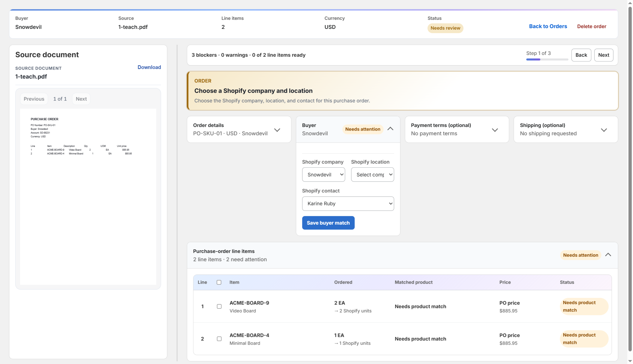Click the step Next button
The width and height of the screenshot is (633, 364).
[x=603, y=55]
